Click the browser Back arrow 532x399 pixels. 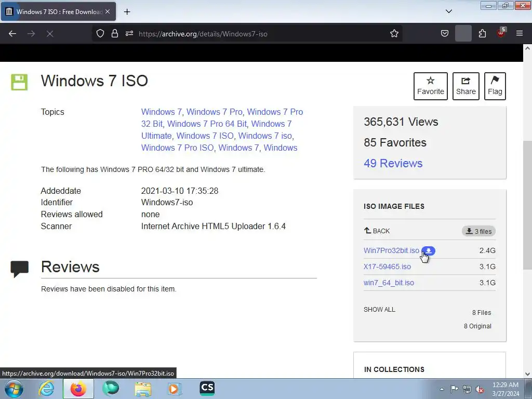[12, 34]
